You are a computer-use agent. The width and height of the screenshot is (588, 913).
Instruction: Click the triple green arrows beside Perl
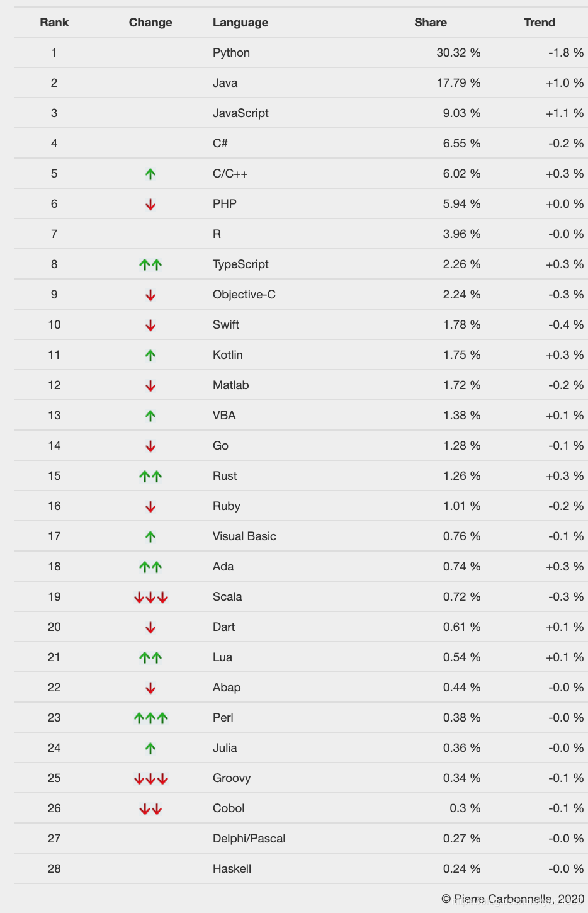pos(150,718)
